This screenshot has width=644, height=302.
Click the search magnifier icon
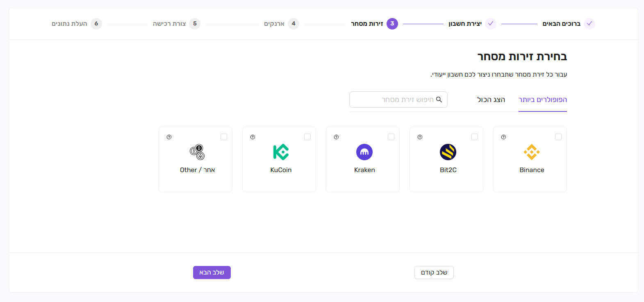439,100
